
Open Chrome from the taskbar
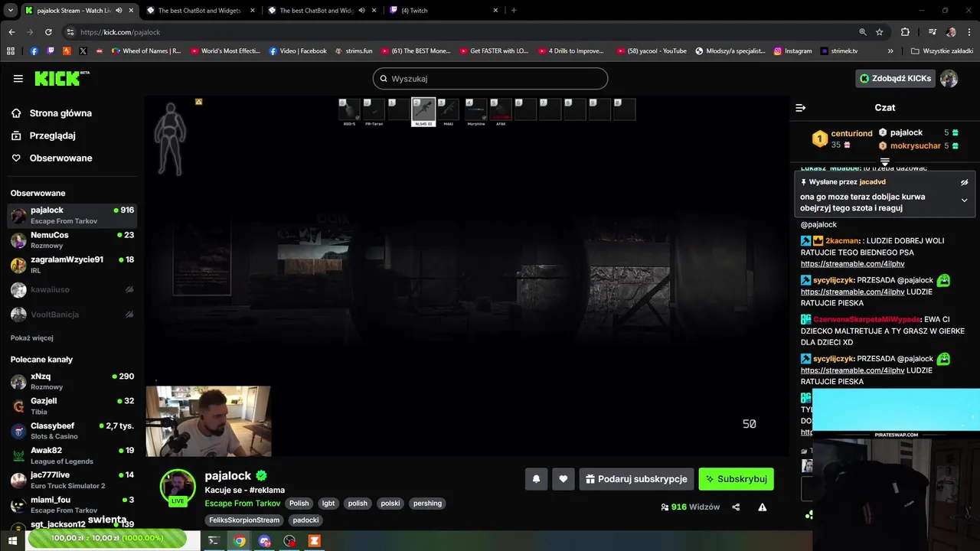(240, 540)
